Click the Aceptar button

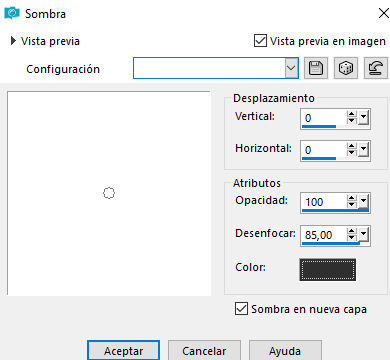tap(123, 350)
